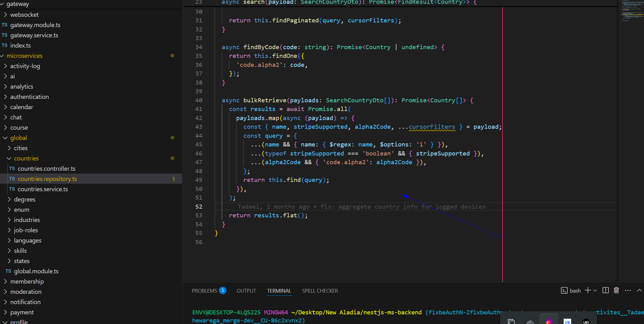The image size is (644, 324).
Task: Expand the membership folder
Action: (27, 281)
